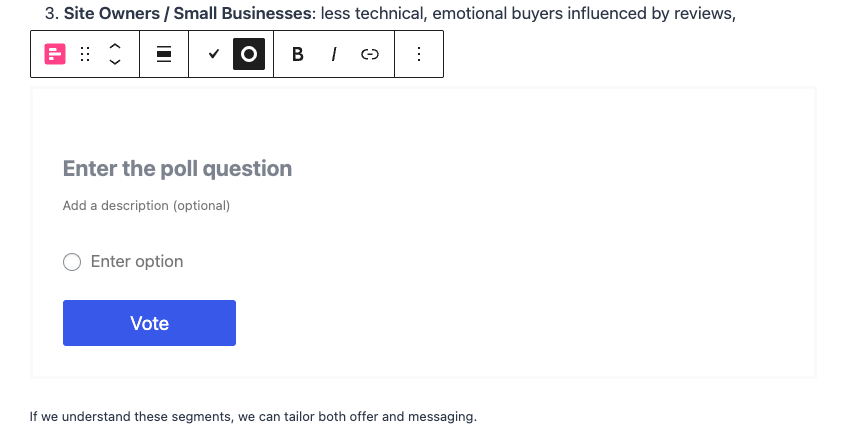Click 'Add a description (optional)' field
This screenshot has height=432, width=847.
(146, 206)
